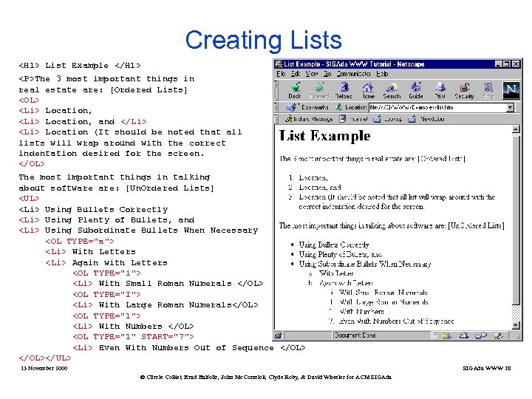Go to the Home page

point(368,90)
